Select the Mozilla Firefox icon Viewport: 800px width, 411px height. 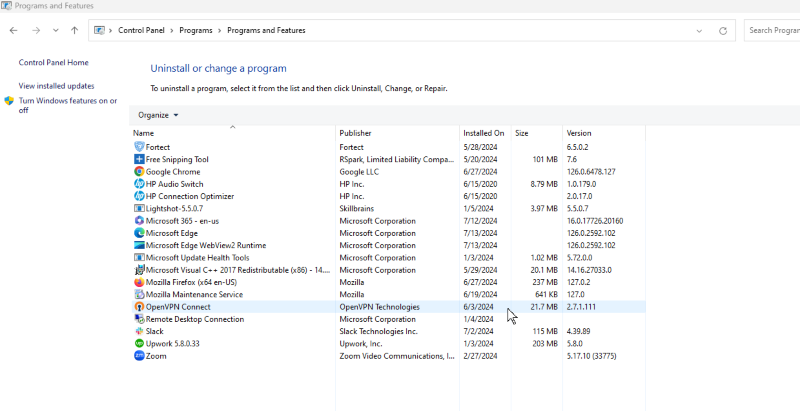coord(139,282)
